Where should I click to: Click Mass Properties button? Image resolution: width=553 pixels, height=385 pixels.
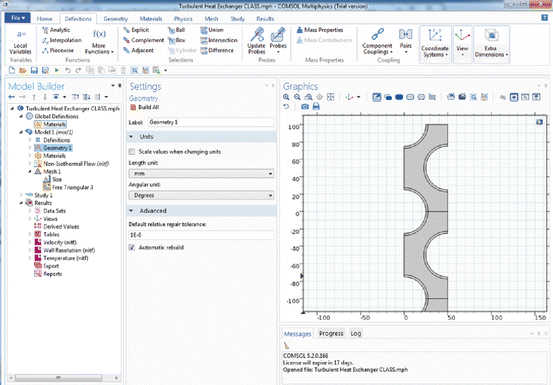tap(320, 30)
